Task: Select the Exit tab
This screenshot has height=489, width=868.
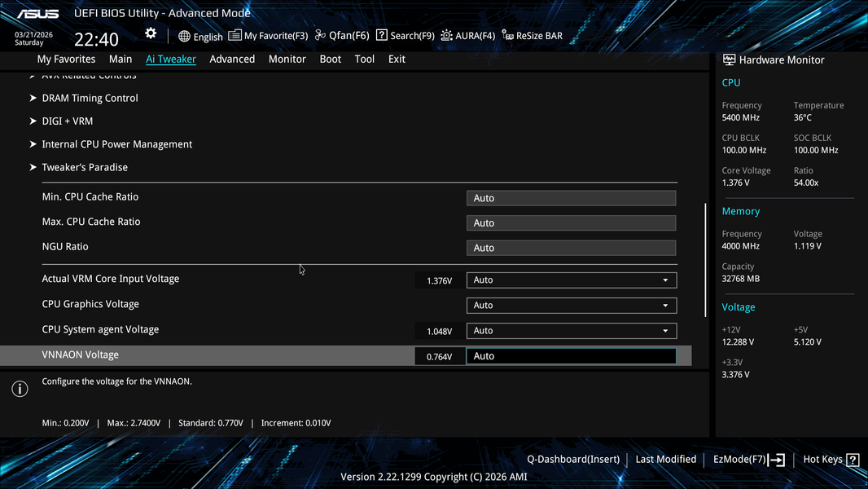Action: coord(397,59)
